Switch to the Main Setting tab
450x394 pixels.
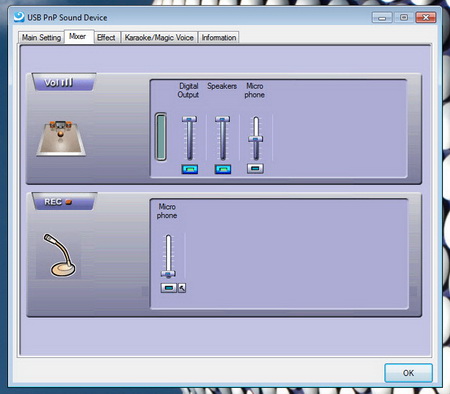(x=41, y=37)
